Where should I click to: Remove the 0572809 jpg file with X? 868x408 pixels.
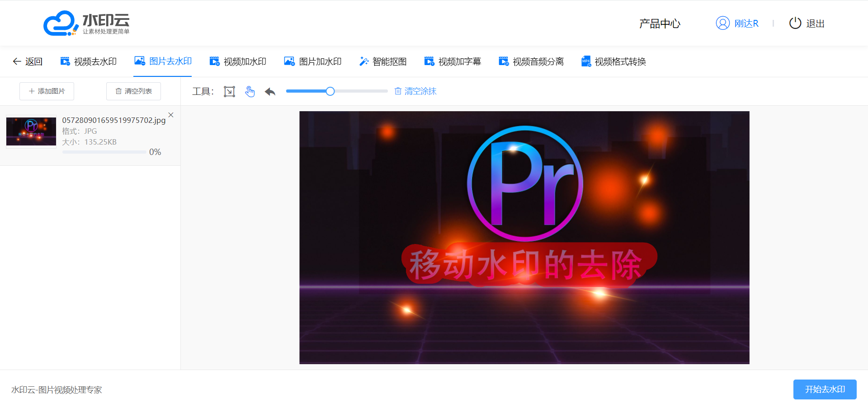pos(171,115)
